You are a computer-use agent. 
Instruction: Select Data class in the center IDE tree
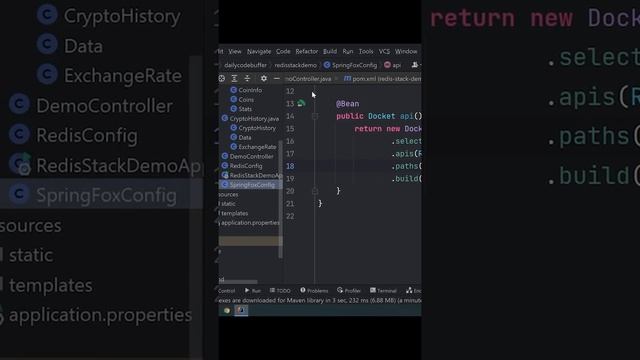tap(241, 137)
